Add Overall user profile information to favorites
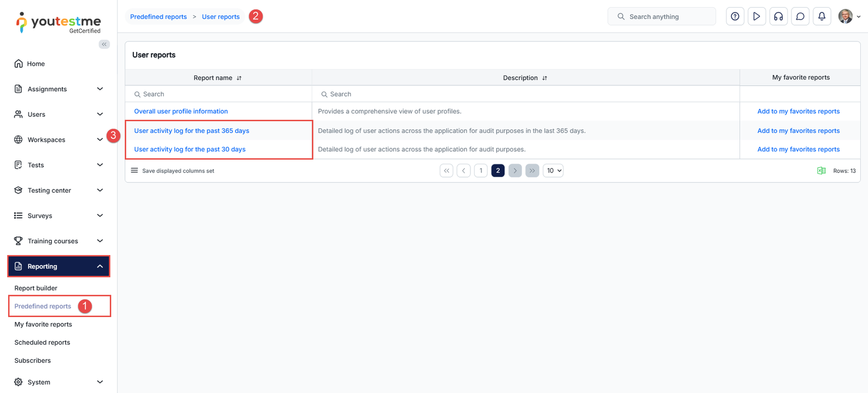Viewport: 868px width, 393px height. [x=798, y=111]
